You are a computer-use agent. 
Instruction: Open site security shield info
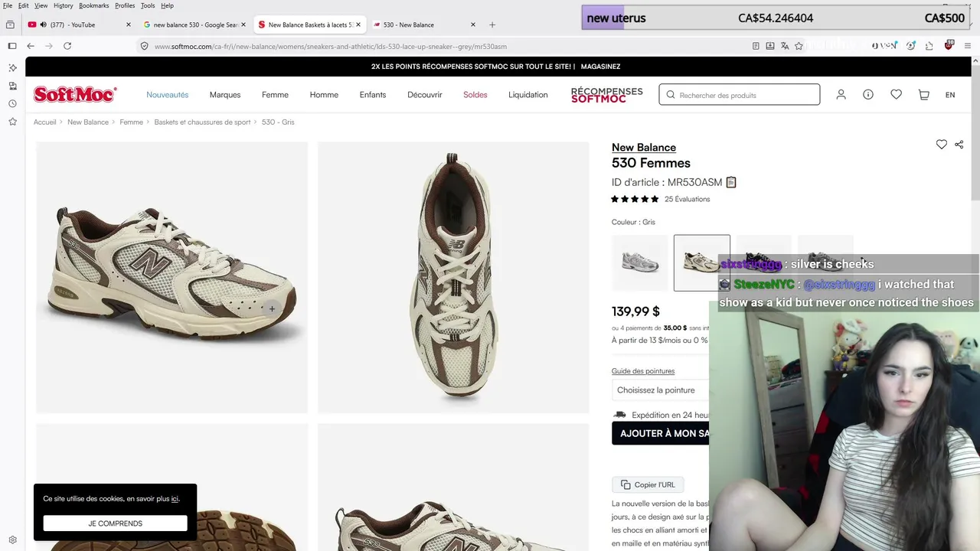(144, 46)
